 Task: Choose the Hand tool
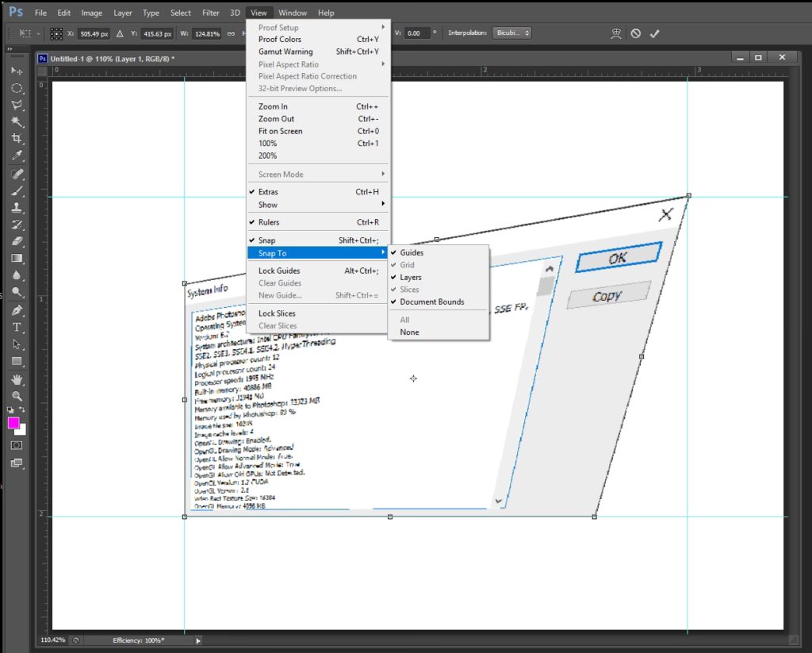pyautogui.click(x=17, y=380)
